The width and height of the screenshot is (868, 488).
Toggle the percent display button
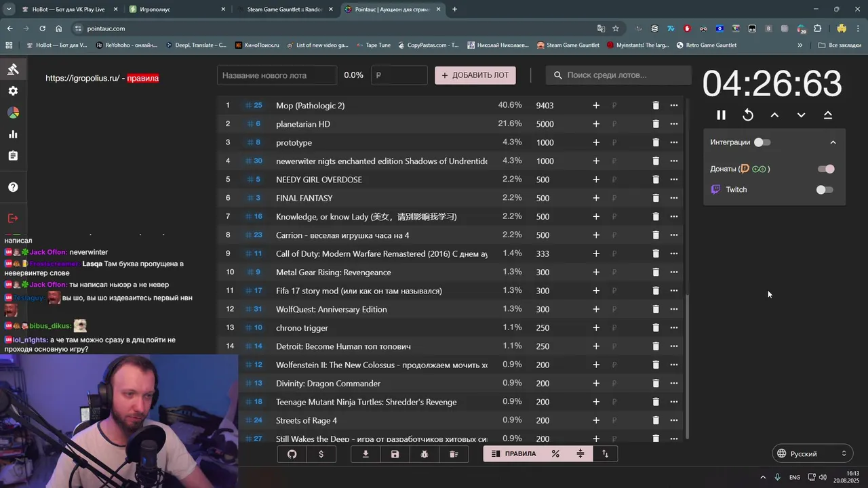[555, 454]
